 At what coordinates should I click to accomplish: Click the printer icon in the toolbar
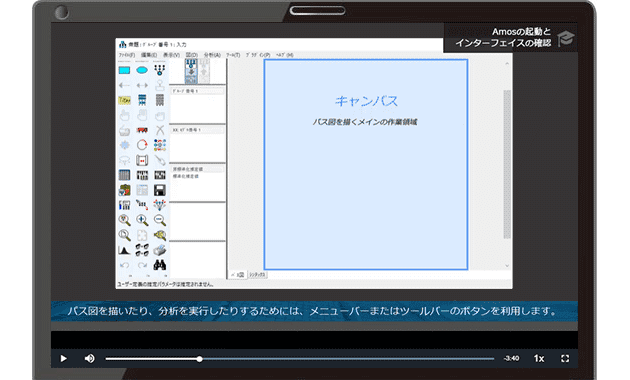coord(160,250)
